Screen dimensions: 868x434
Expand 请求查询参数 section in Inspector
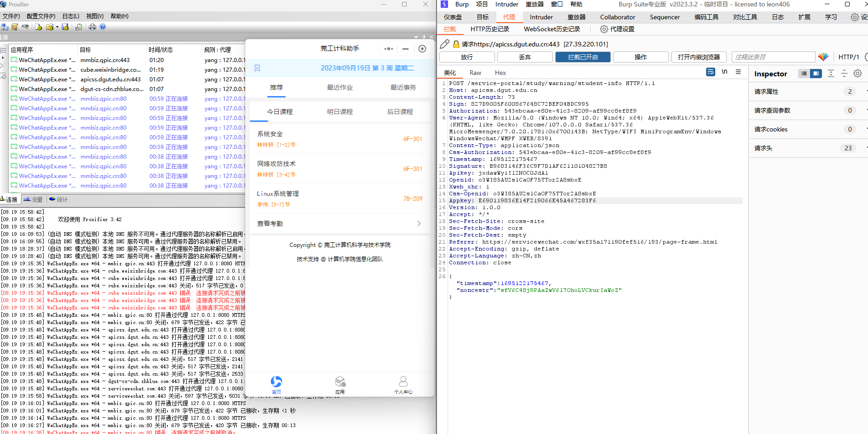point(808,110)
